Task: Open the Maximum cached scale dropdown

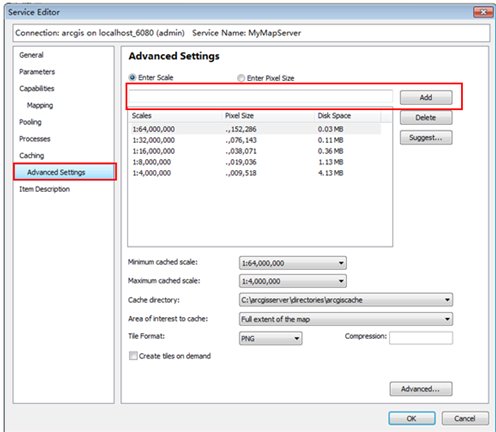Action: point(293,281)
